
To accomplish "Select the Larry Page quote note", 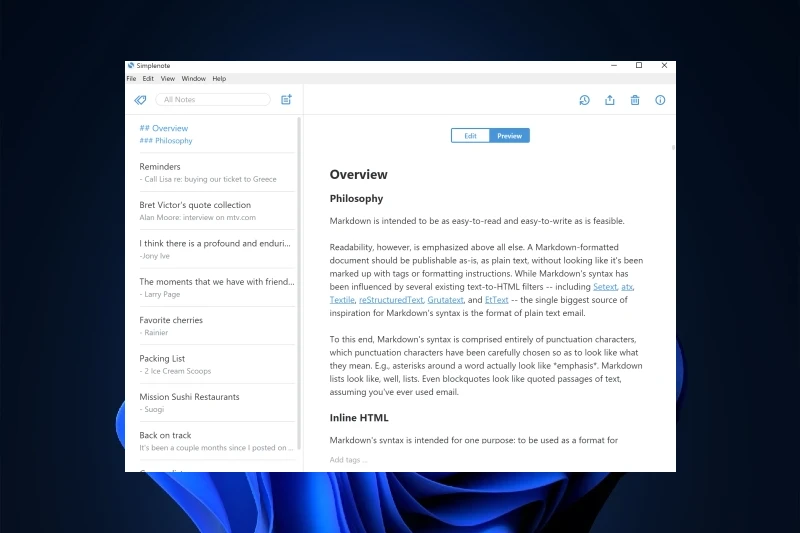I will tap(217, 287).
